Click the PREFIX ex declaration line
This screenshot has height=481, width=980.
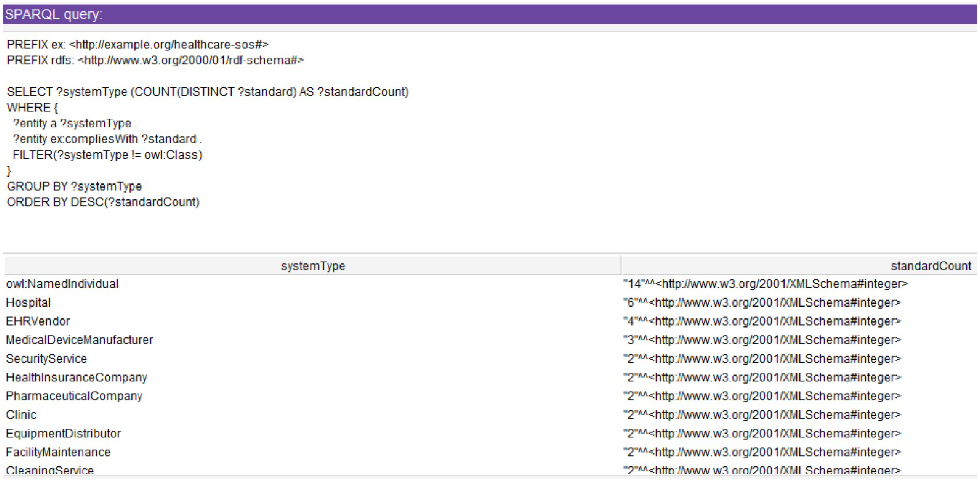[138, 45]
